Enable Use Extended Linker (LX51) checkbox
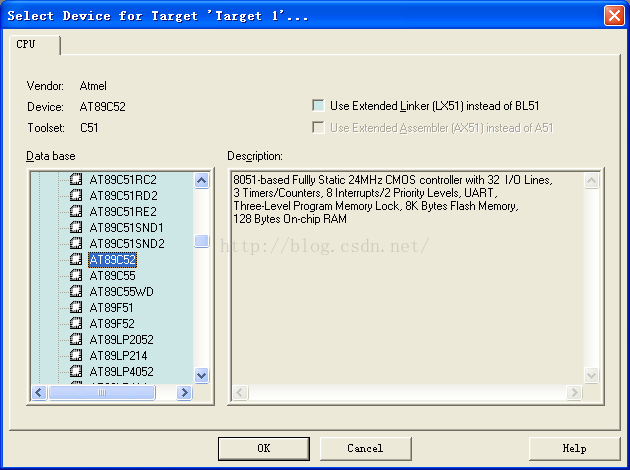The image size is (630, 470). tap(318, 106)
